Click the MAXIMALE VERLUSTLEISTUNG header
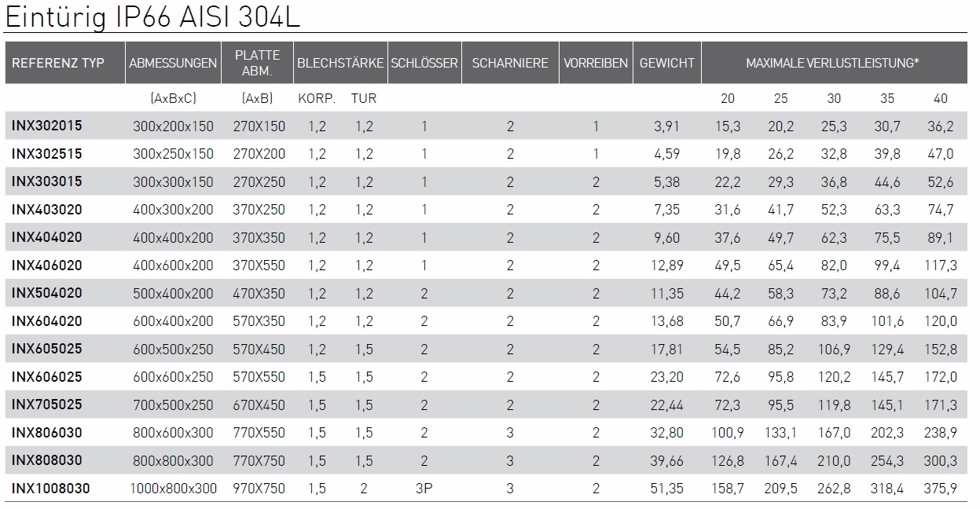 click(x=833, y=63)
